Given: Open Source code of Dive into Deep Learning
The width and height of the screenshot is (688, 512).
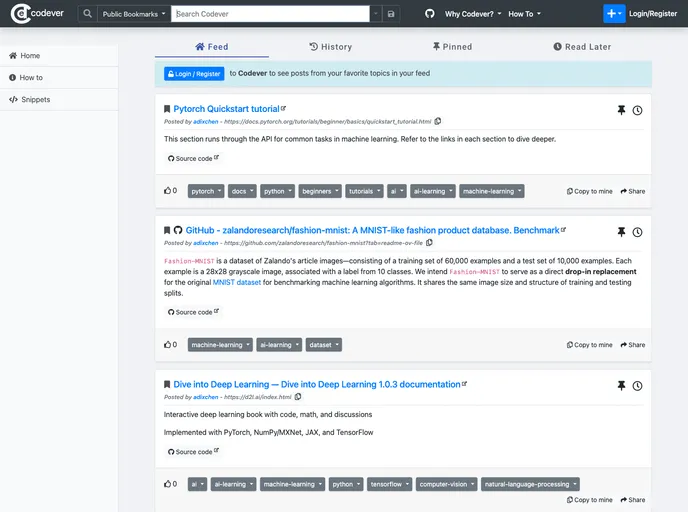Looking at the screenshot, I should point(193,451).
